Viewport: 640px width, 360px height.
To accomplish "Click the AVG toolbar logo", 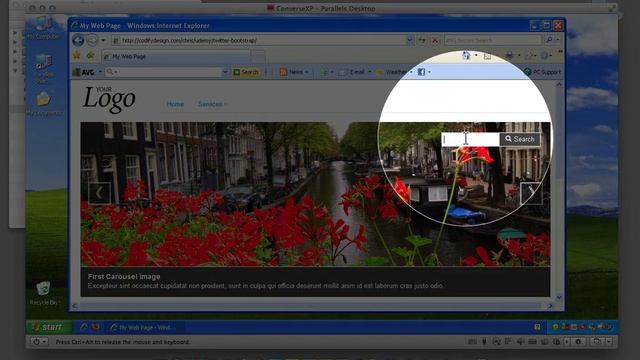I will (83, 72).
